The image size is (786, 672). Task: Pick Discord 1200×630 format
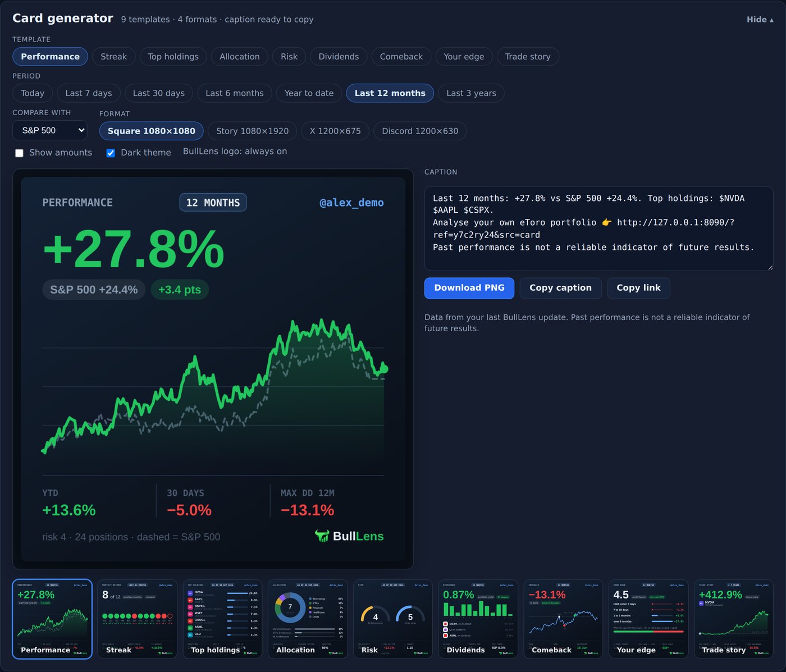[420, 131]
